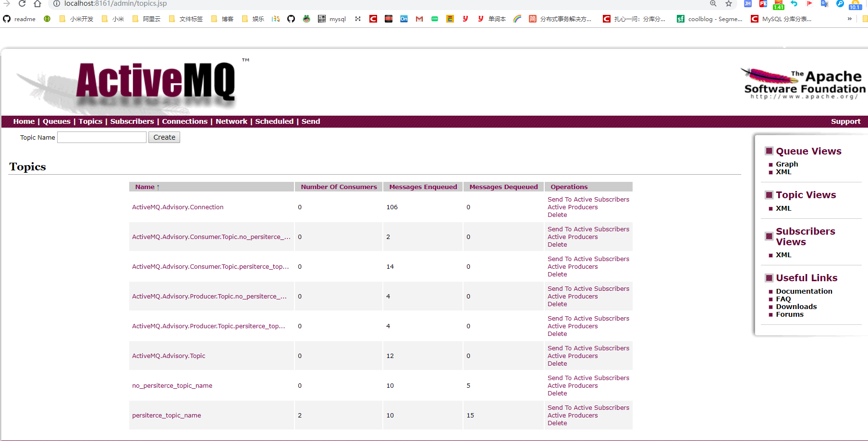This screenshot has height=441, width=868.
Task: Open the green circle bookmark icon
Action: 47,19
